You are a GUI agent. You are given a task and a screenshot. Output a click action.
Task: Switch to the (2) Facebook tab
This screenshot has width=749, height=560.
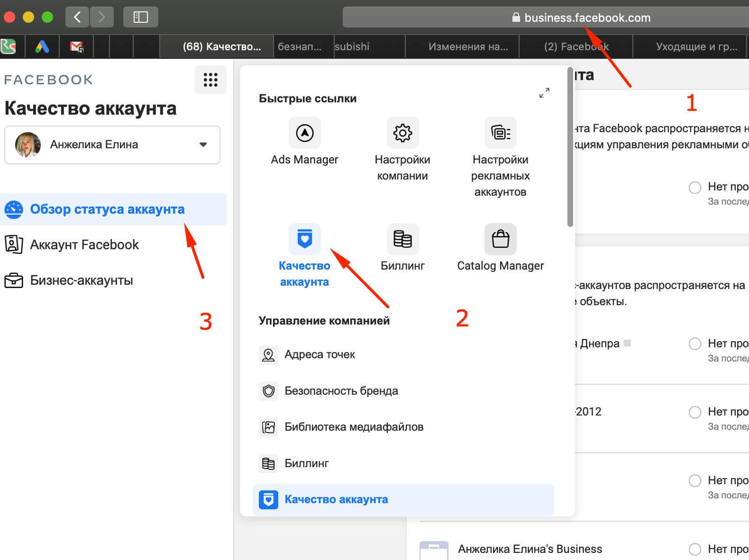tap(576, 46)
